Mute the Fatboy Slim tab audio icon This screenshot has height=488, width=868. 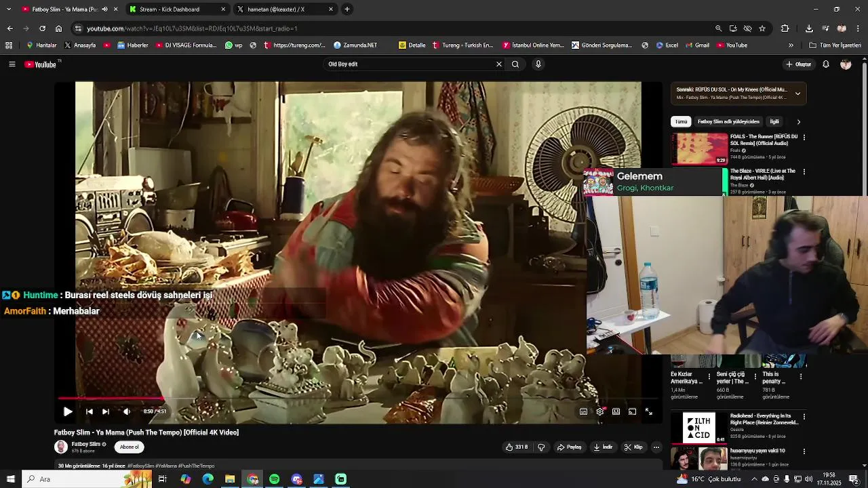coord(104,9)
